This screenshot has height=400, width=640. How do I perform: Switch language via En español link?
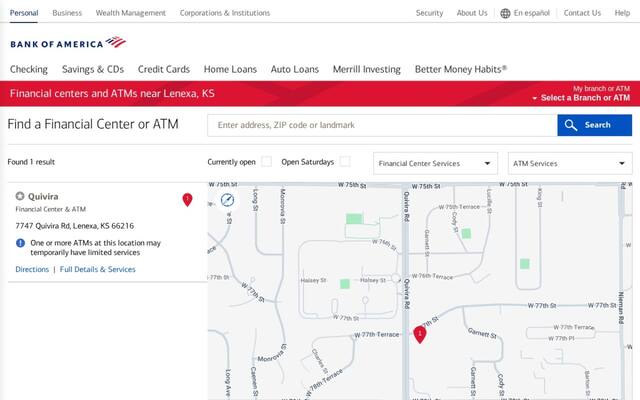pos(531,13)
